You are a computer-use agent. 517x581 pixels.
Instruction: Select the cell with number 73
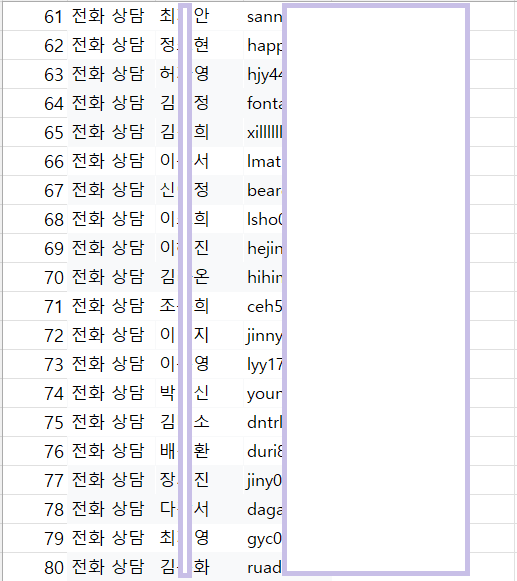click(x=35, y=364)
